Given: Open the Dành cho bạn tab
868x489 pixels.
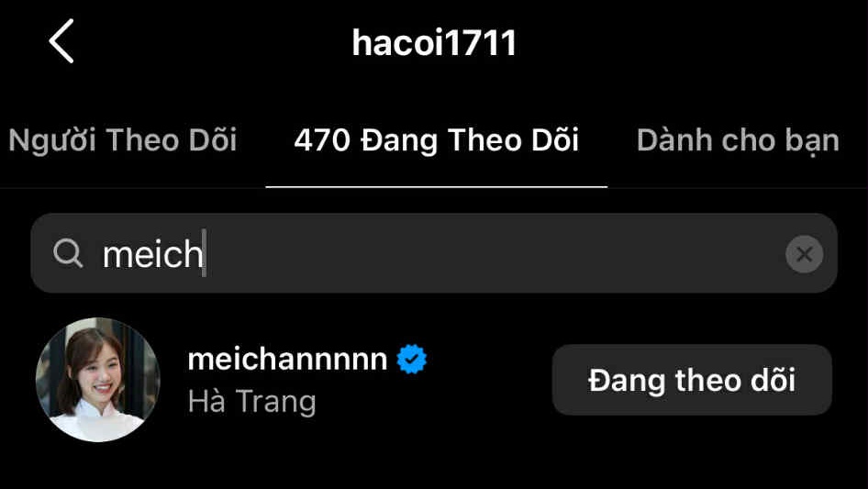Looking at the screenshot, I should (738, 139).
